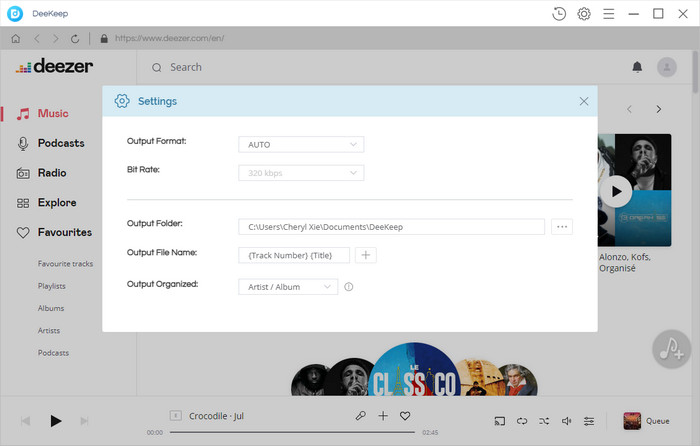Open cast to device icon
The image size is (700, 446).
[500, 421]
